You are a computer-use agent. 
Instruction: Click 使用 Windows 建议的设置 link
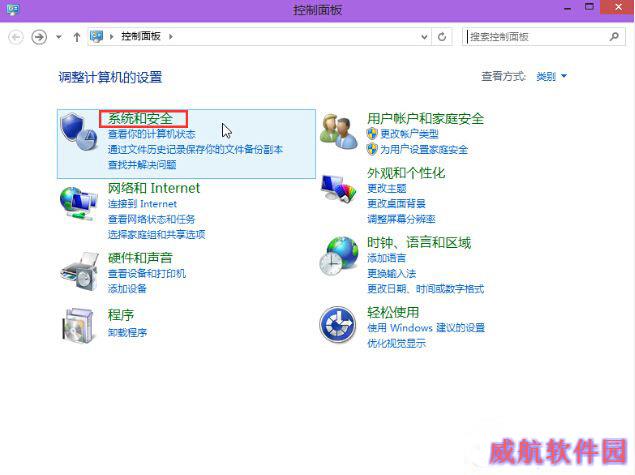click(x=426, y=328)
